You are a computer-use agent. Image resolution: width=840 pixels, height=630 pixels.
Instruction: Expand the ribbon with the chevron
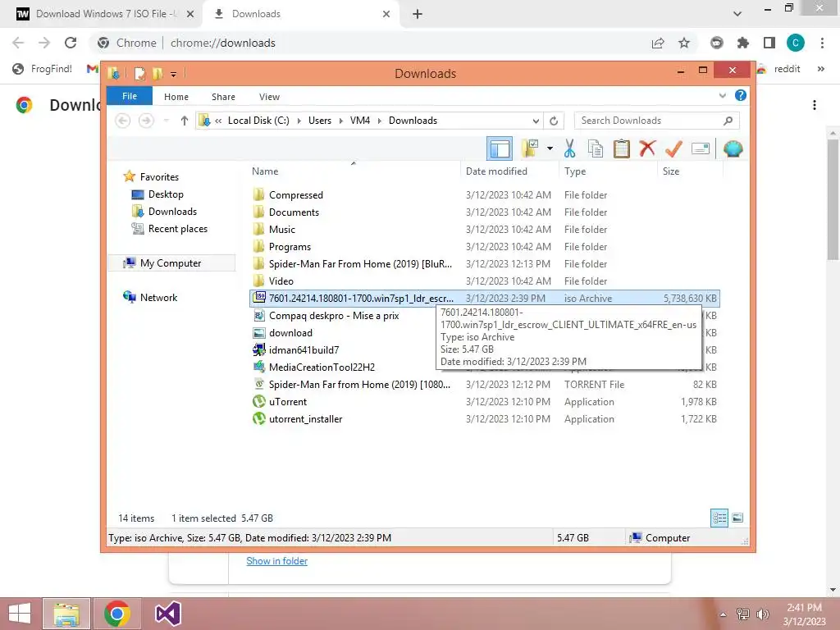722,95
